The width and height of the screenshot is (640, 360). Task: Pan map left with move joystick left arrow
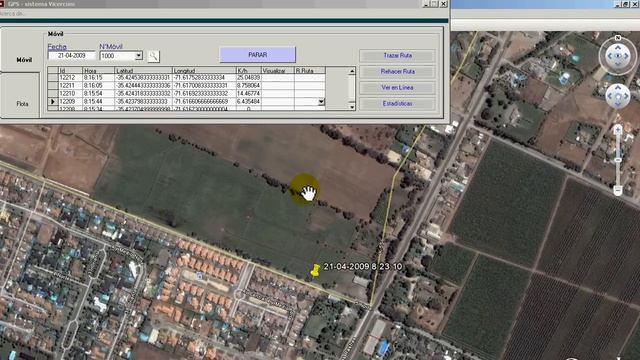coord(610,96)
